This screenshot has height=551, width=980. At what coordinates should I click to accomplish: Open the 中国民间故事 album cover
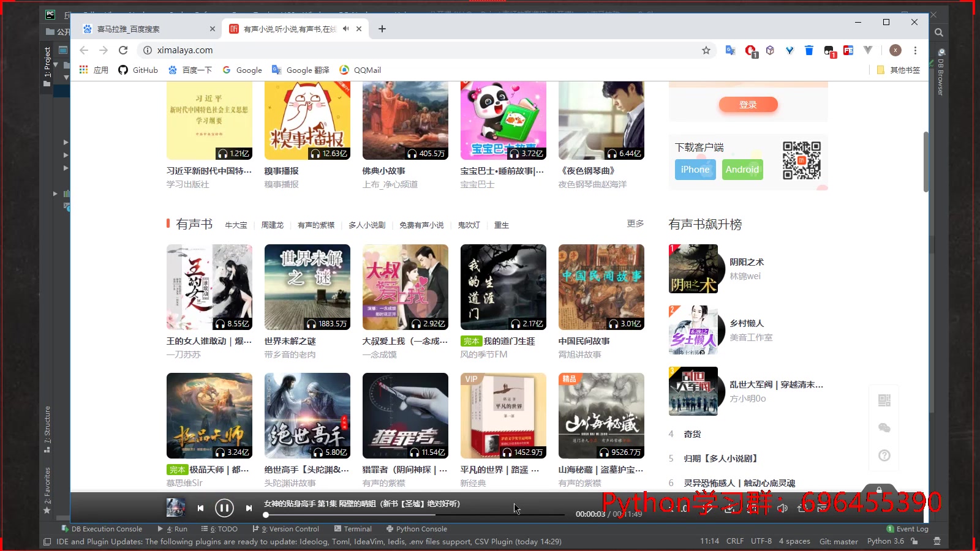(601, 287)
